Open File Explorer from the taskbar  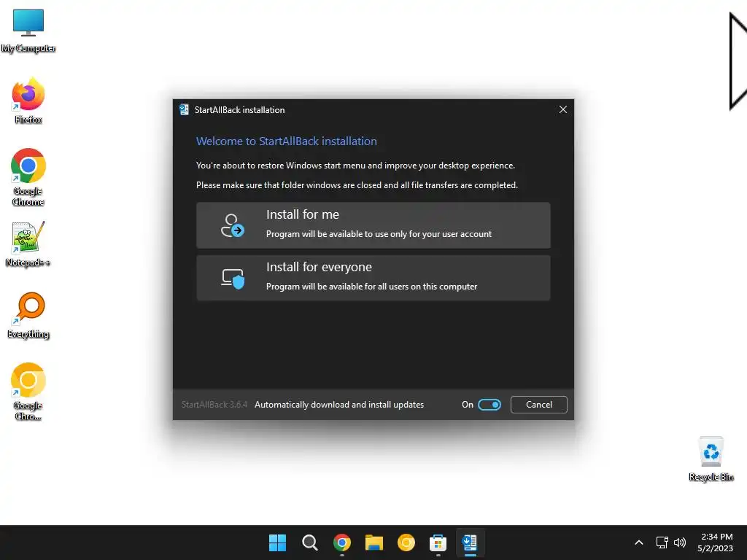point(374,542)
